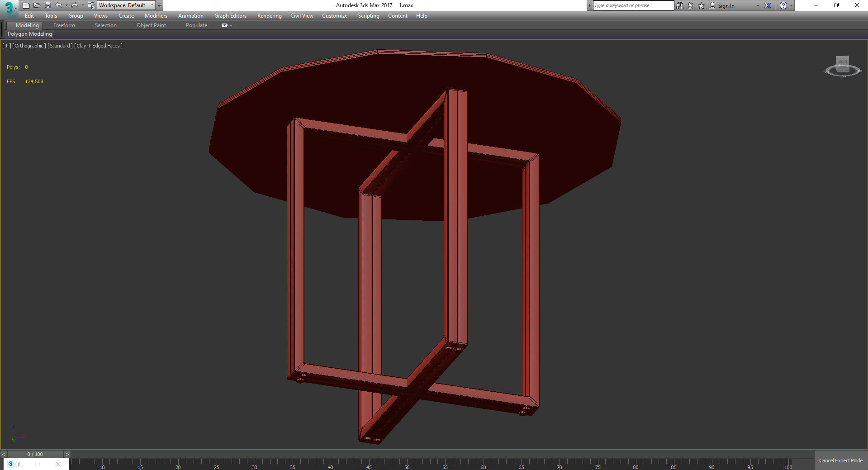This screenshot has width=868, height=470.
Task: Step back one frame with the < arrow
Action: pyautogui.click(x=4, y=454)
